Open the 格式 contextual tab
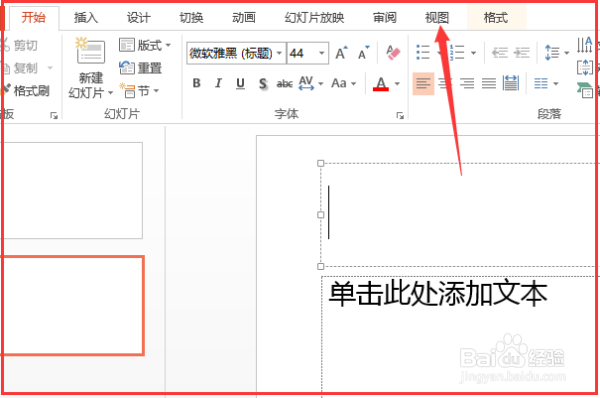The image size is (600, 398). click(x=496, y=18)
